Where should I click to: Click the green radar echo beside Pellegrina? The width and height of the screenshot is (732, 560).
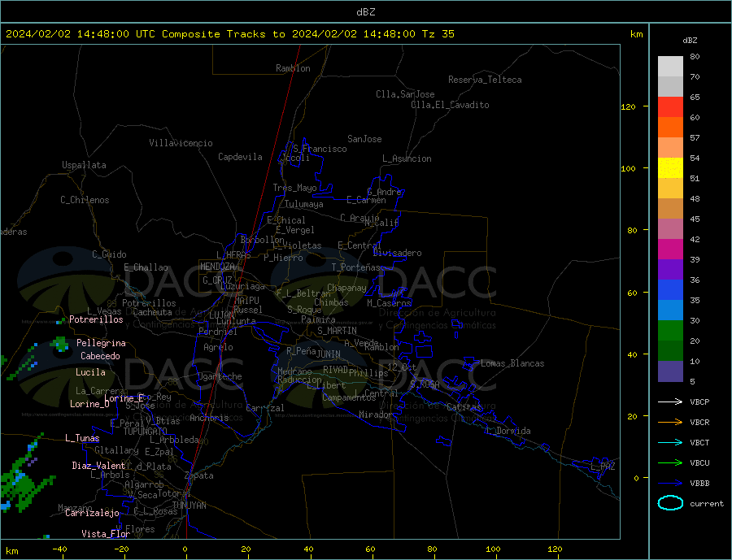(59, 344)
